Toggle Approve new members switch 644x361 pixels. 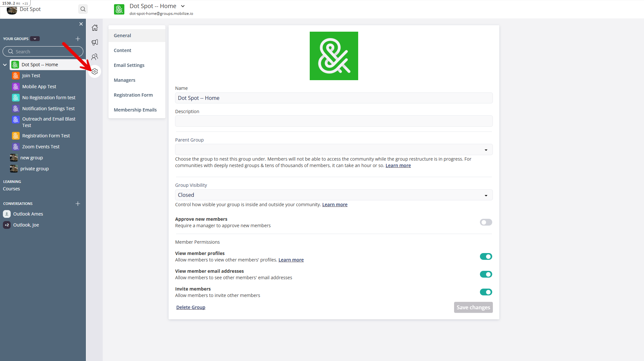click(486, 222)
